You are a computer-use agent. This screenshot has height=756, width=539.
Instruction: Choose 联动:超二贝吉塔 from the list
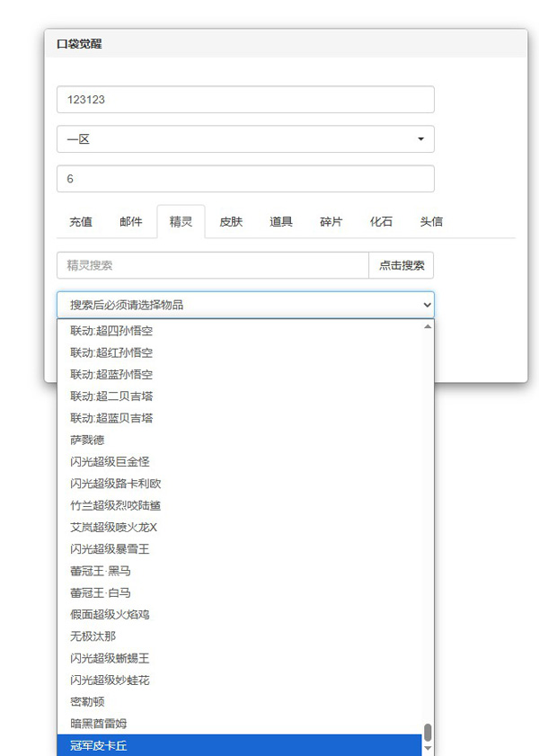pos(239,396)
